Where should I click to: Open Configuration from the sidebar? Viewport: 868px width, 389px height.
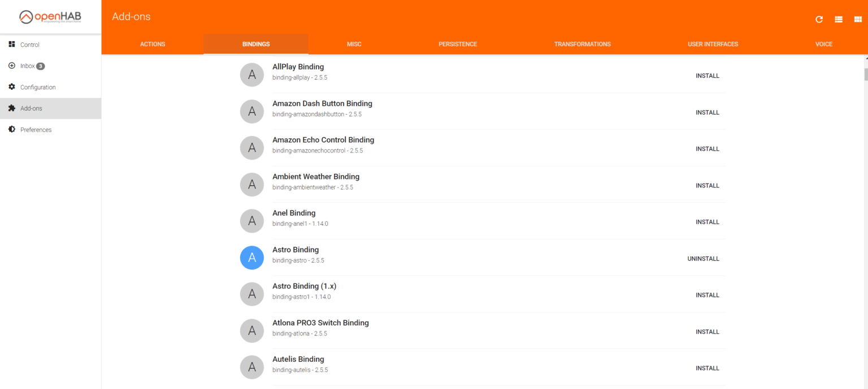pyautogui.click(x=37, y=87)
